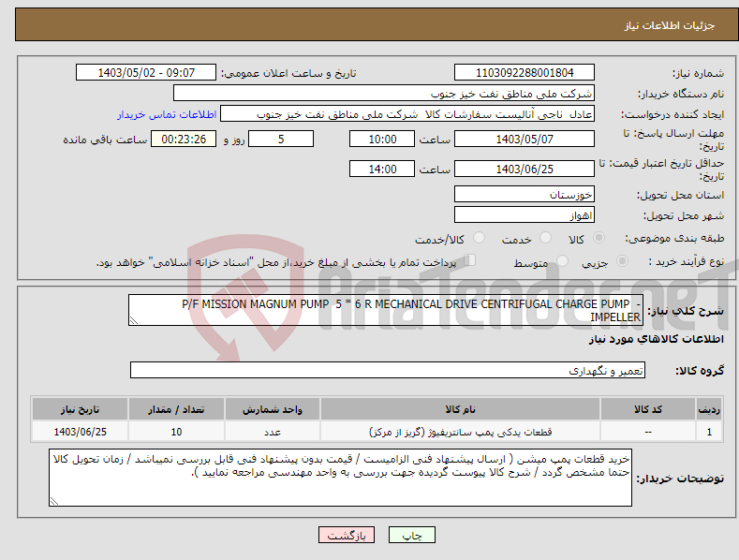Click the واحد شمارش column header
This screenshot has height=560, width=739.
tap(273, 409)
